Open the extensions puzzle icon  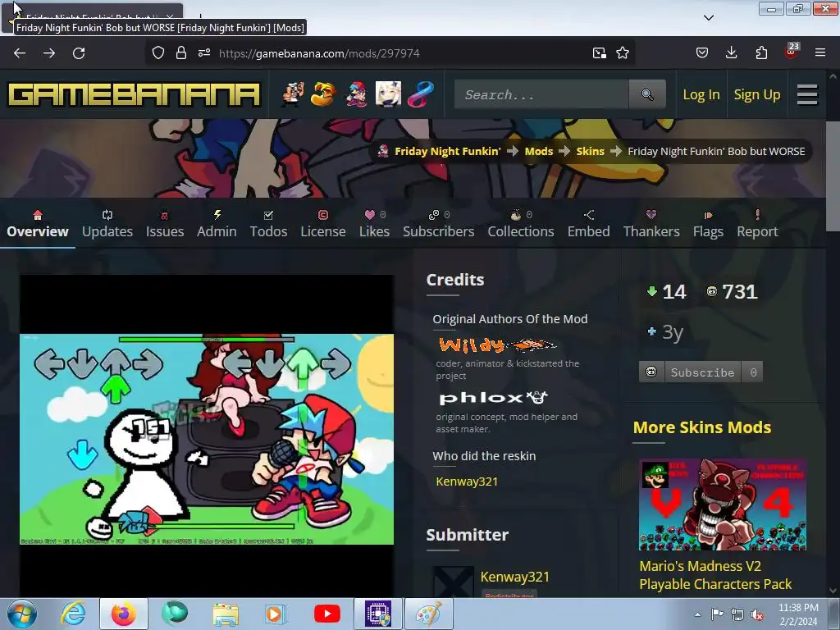pos(761,52)
